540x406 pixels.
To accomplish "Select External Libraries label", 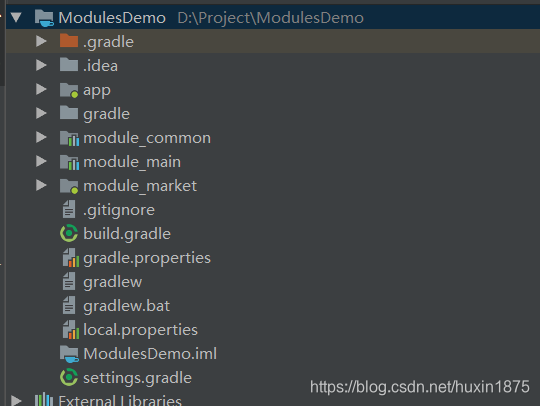I will (120, 400).
